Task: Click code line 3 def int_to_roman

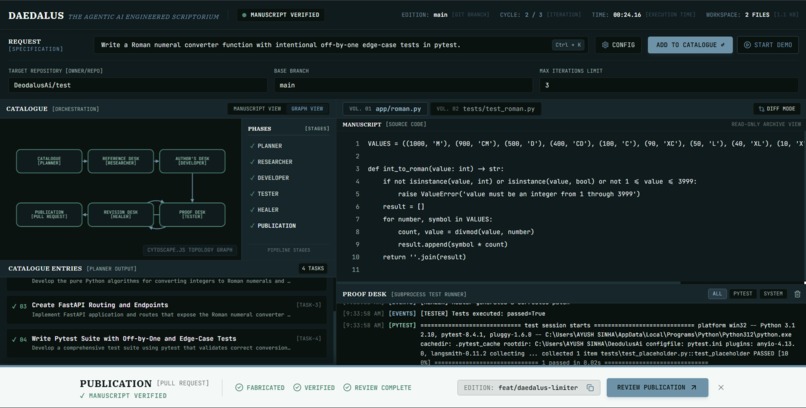Action: (x=436, y=169)
